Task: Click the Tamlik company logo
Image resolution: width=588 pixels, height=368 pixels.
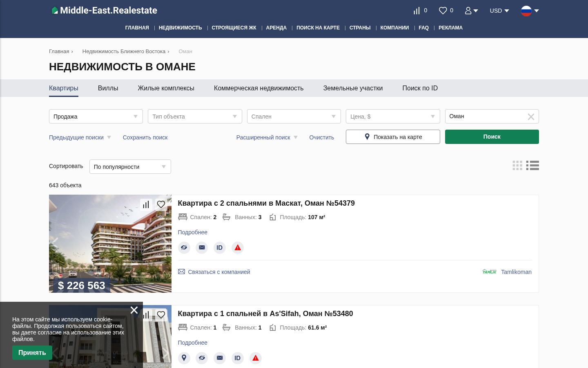Action: [x=489, y=272]
